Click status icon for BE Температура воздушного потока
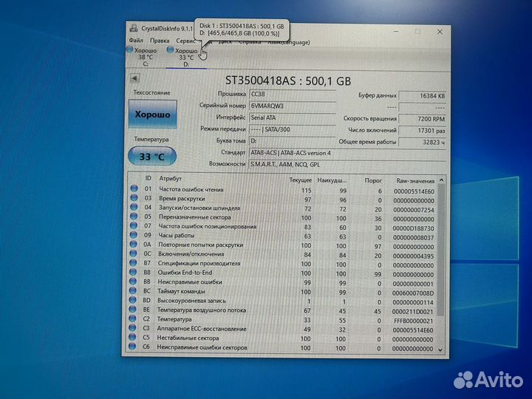This screenshot has height=399, width=532. [x=133, y=310]
